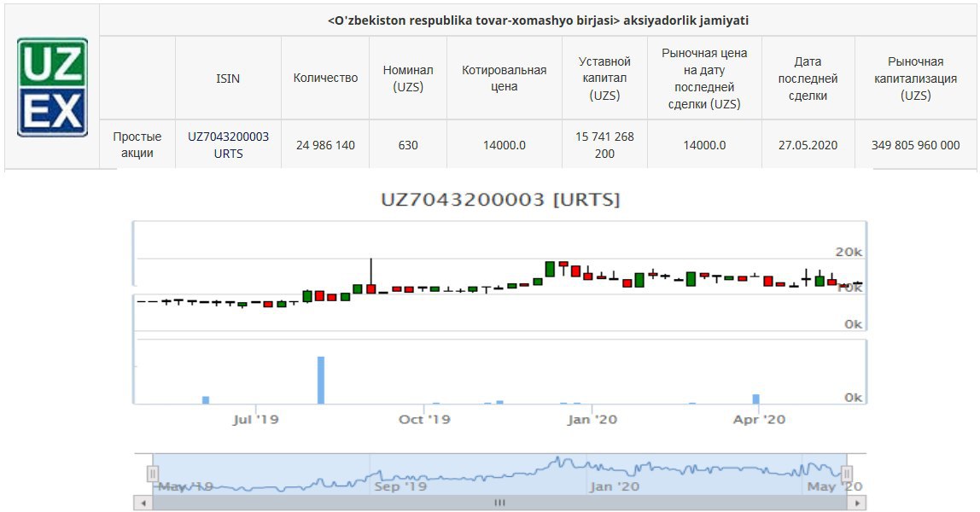
Task: Click the volume bar near April 2020
Action: point(755,399)
